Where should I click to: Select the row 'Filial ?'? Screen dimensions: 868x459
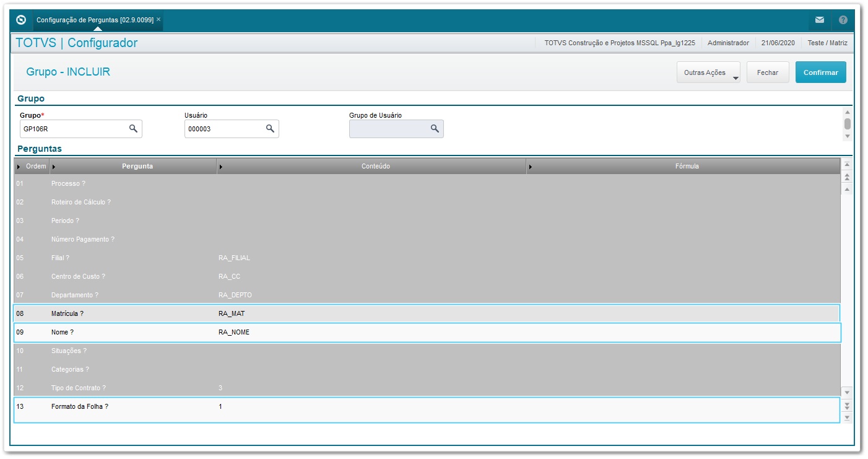427,258
